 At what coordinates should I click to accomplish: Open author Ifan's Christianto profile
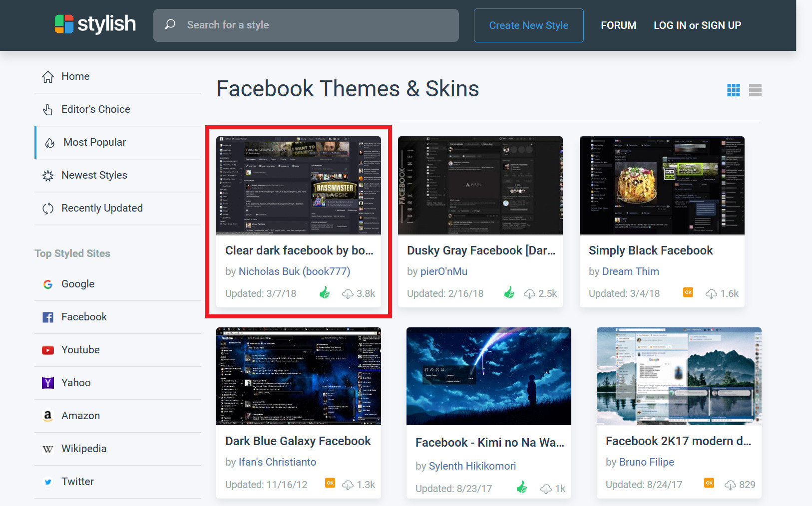277,462
